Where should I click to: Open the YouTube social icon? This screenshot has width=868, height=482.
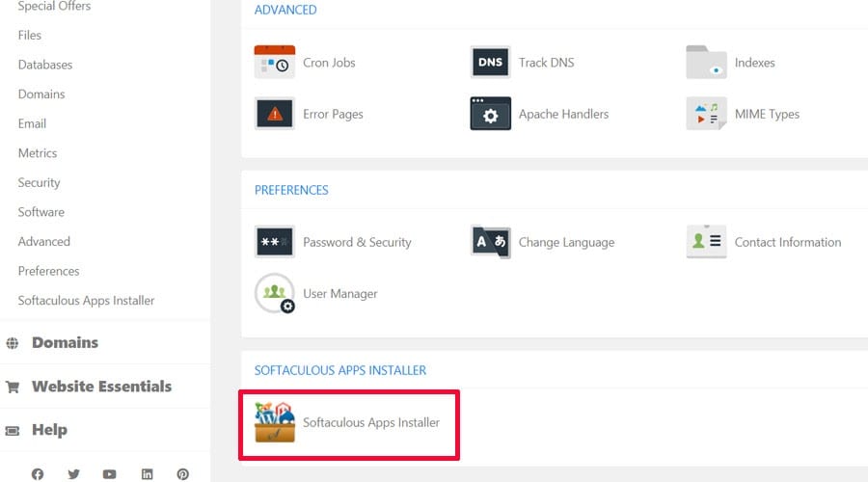tap(110, 474)
